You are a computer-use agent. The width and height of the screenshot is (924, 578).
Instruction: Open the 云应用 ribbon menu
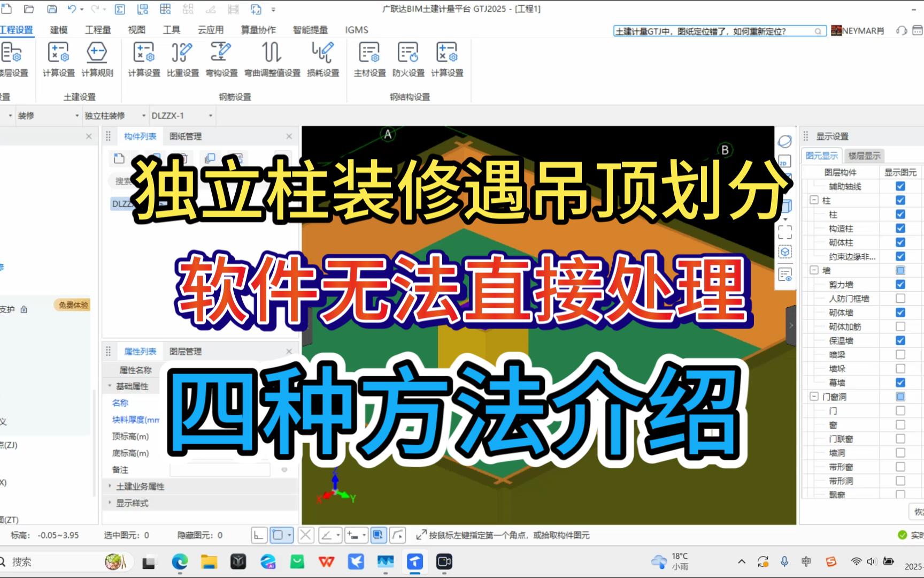[210, 30]
